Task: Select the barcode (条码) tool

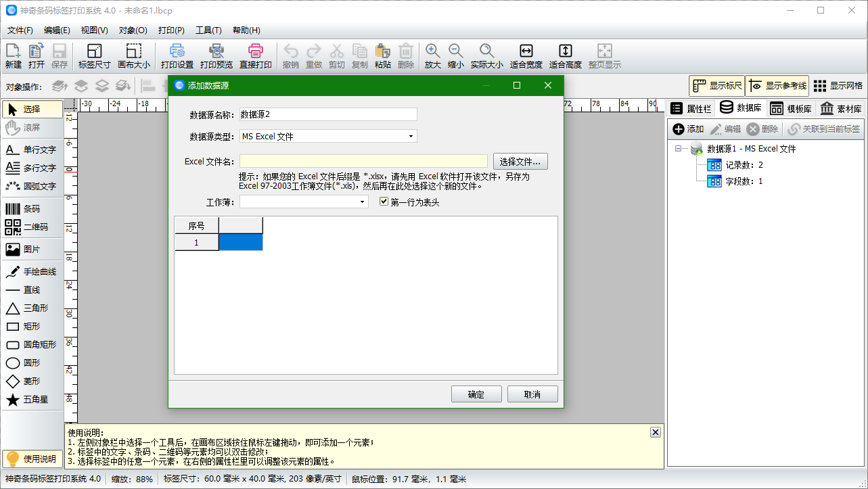Action: coord(32,209)
